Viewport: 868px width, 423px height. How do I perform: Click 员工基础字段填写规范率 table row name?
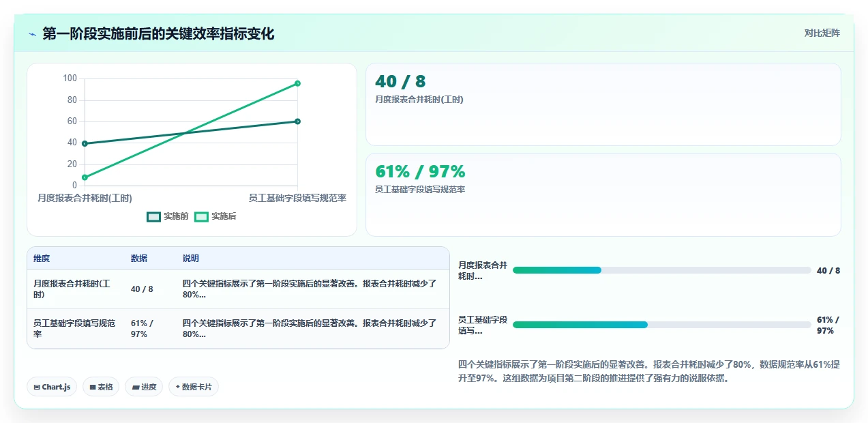[x=74, y=329]
